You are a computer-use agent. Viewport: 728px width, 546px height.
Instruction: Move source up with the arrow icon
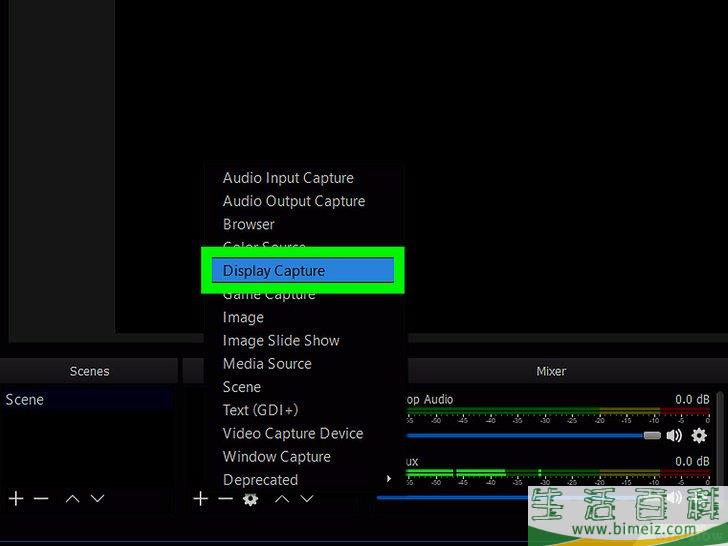tap(282, 498)
